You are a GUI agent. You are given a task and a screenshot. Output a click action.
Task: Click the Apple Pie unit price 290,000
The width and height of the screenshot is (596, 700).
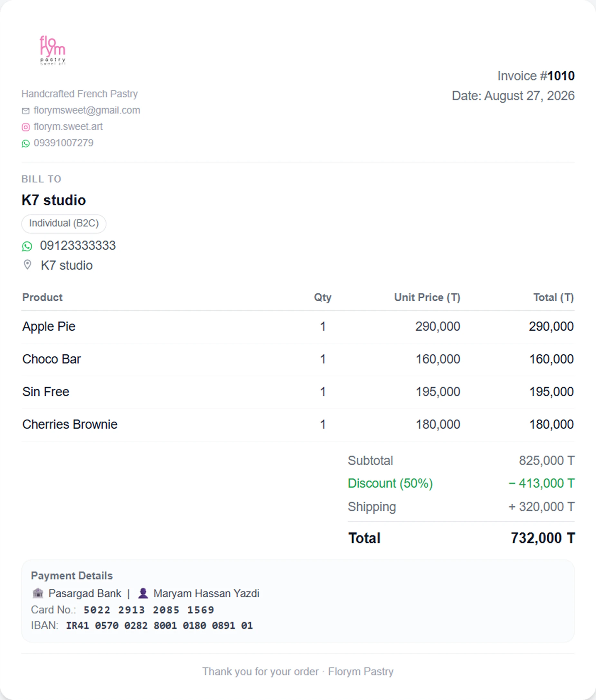(x=438, y=327)
